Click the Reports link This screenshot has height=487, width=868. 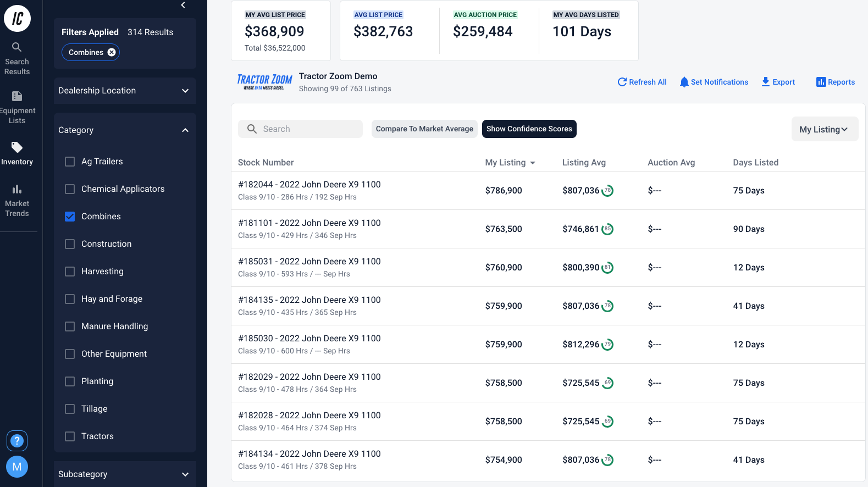pos(836,82)
